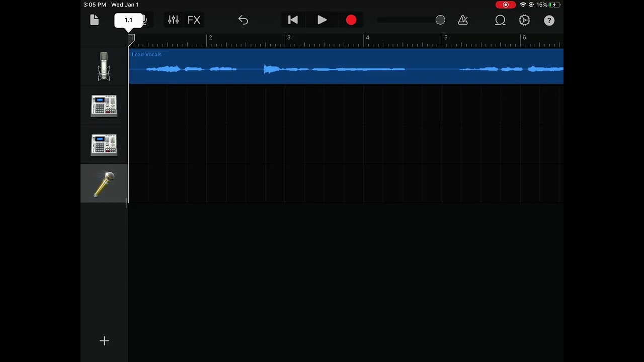Open song settings gear

pyautogui.click(x=524, y=20)
